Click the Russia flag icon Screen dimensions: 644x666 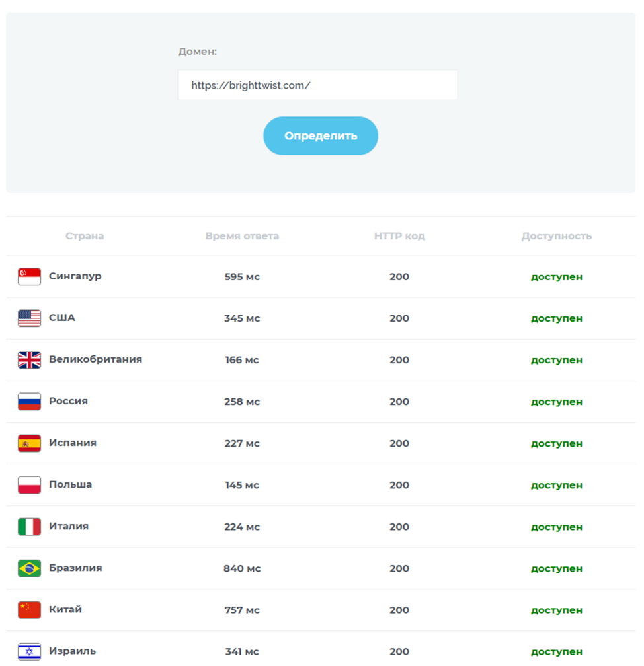point(29,402)
